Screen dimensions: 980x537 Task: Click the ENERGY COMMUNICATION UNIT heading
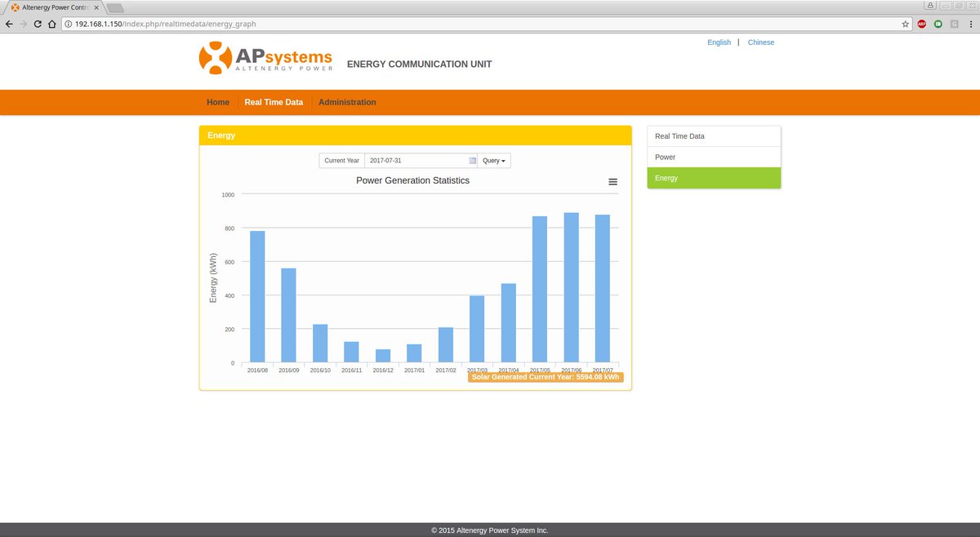[420, 64]
